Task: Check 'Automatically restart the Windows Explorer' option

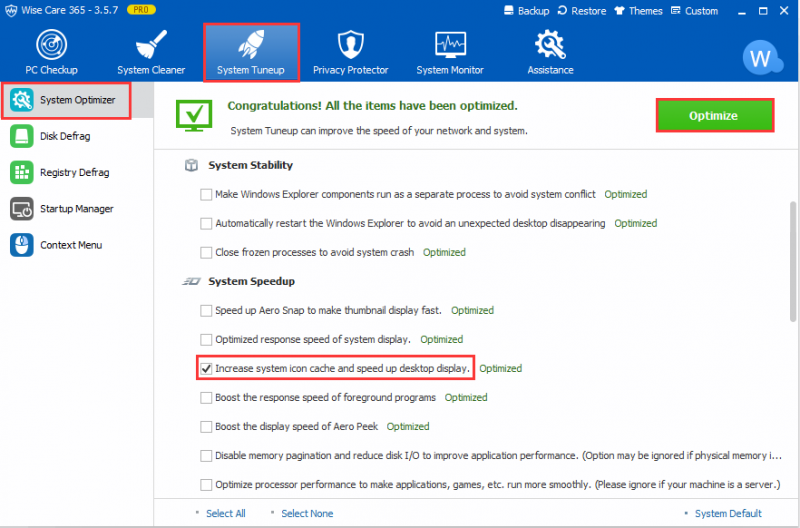Action: click(x=206, y=223)
